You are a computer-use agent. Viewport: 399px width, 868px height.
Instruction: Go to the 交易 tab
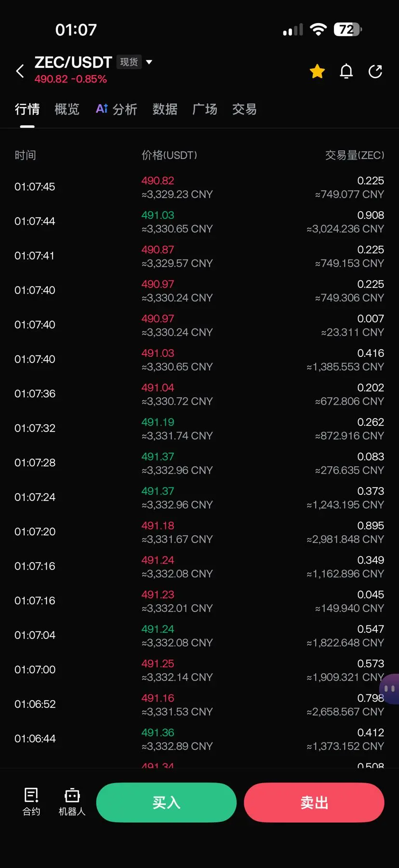click(x=244, y=109)
